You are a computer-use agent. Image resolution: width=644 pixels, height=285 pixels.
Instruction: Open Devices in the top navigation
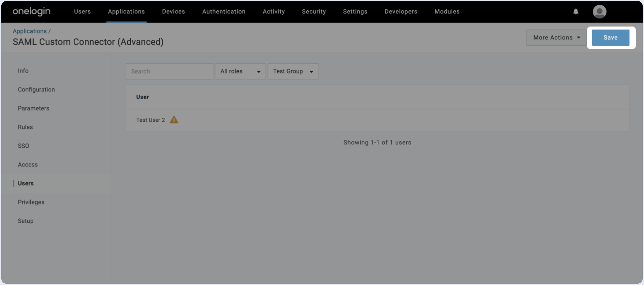[173, 11]
